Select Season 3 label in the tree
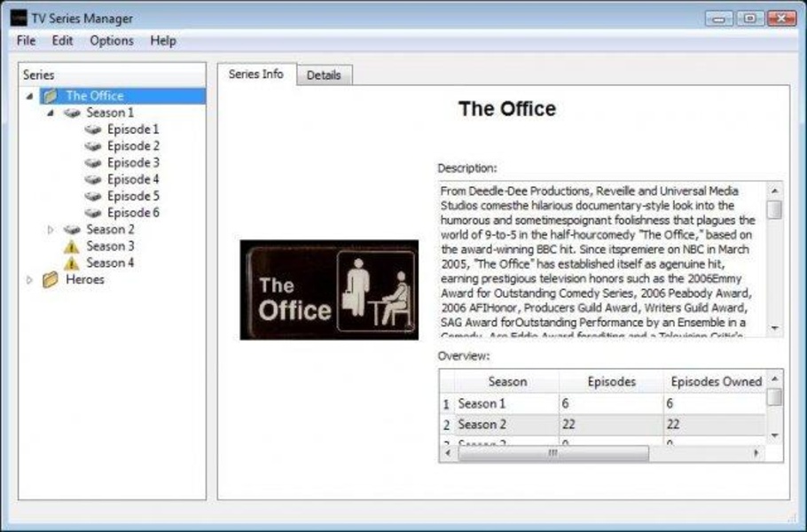The height and width of the screenshot is (532, 807). pyautogui.click(x=110, y=246)
